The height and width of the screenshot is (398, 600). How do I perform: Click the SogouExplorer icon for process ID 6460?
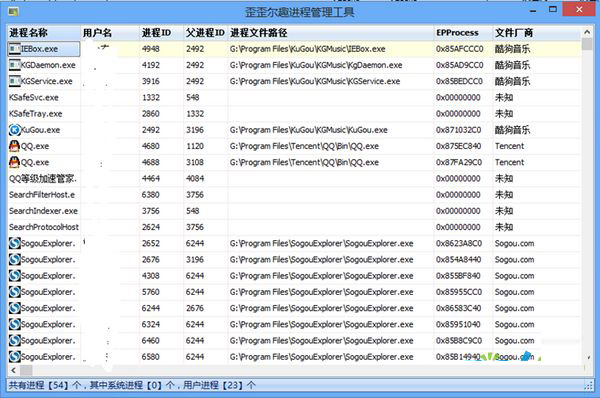[x=15, y=341]
